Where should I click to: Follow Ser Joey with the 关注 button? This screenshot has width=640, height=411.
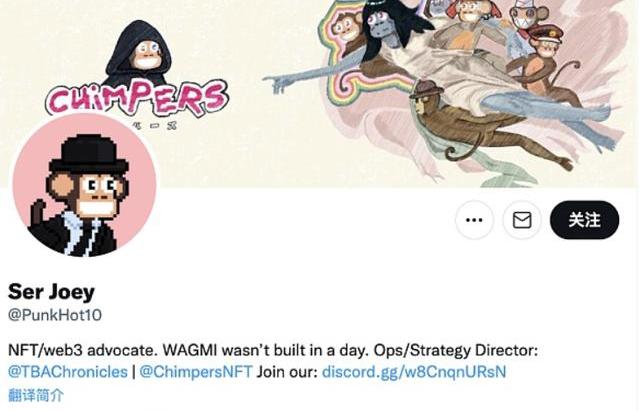click(584, 220)
